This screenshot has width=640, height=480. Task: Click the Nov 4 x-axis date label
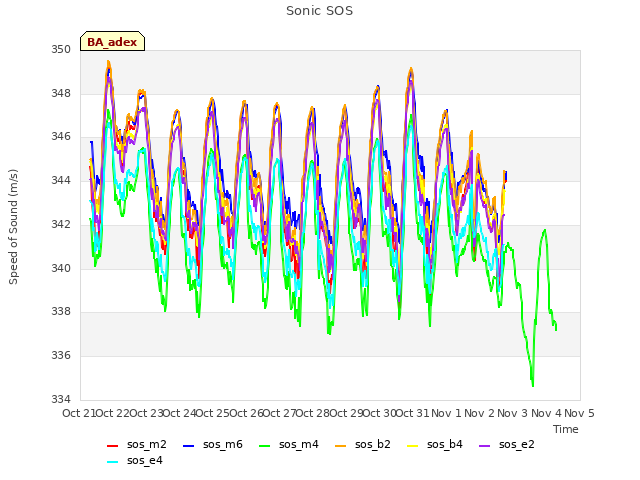(x=546, y=413)
